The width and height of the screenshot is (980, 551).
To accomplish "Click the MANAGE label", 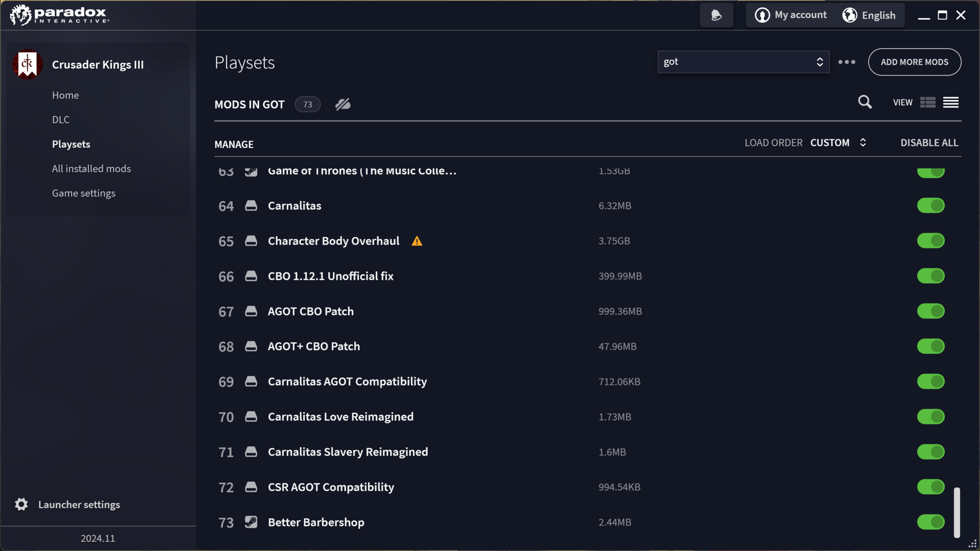I will tap(234, 144).
